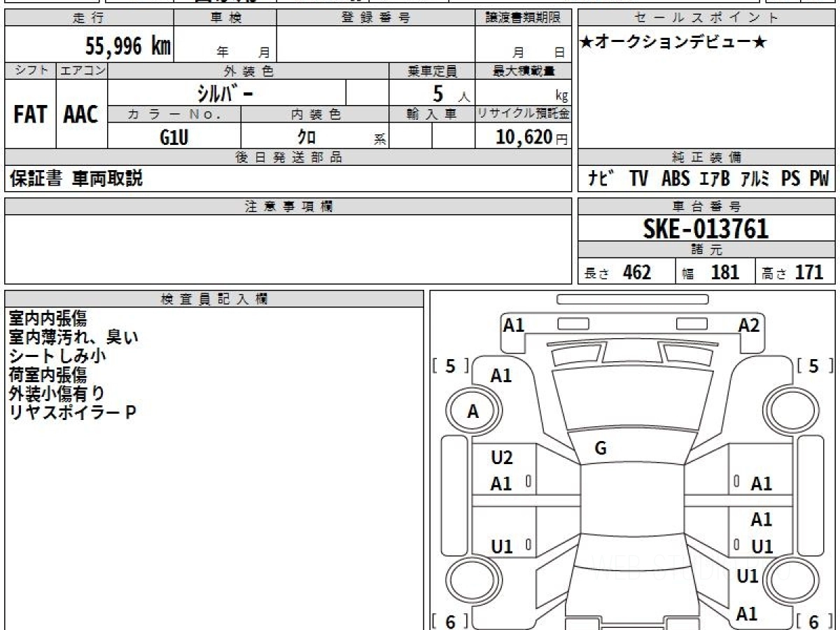Select the AAC air conditioner cell
840x630 pixels.
pos(81,115)
